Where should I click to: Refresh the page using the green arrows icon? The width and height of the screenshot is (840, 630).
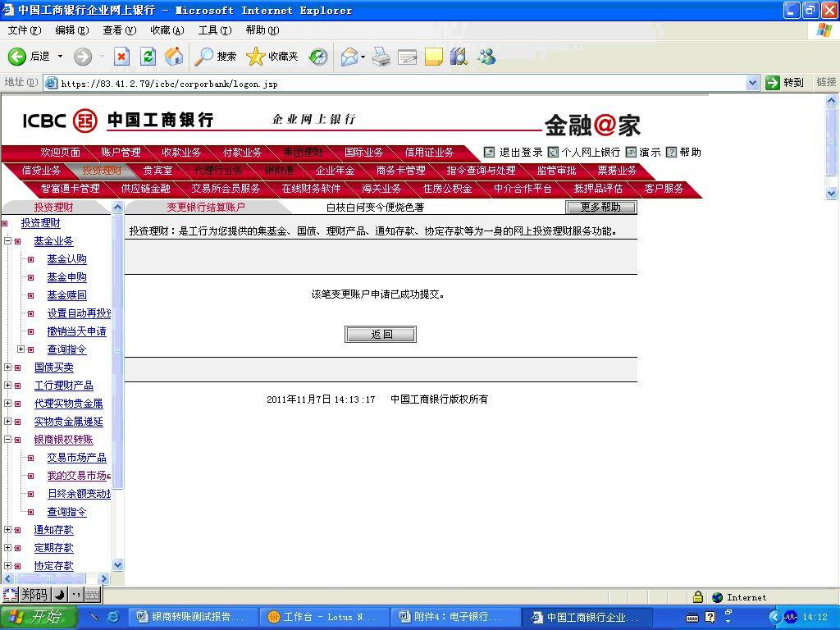pyautogui.click(x=148, y=57)
